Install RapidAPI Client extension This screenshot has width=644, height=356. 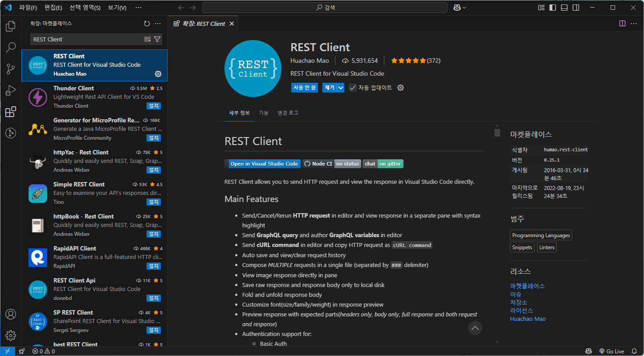click(x=154, y=266)
